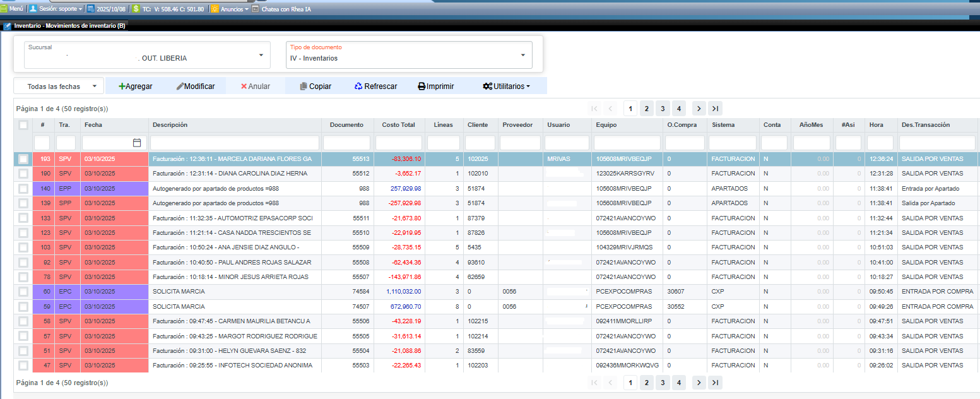Check the box for transaction row 193

[23, 158]
